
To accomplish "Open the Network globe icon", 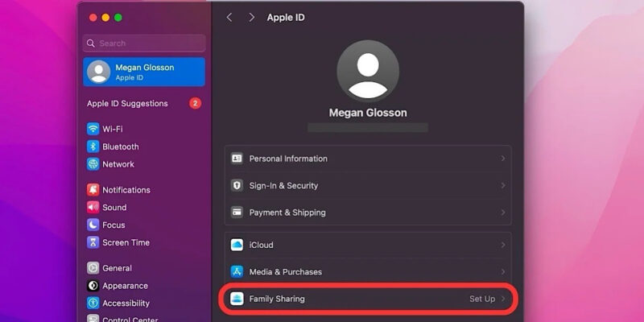I will 93,164.
